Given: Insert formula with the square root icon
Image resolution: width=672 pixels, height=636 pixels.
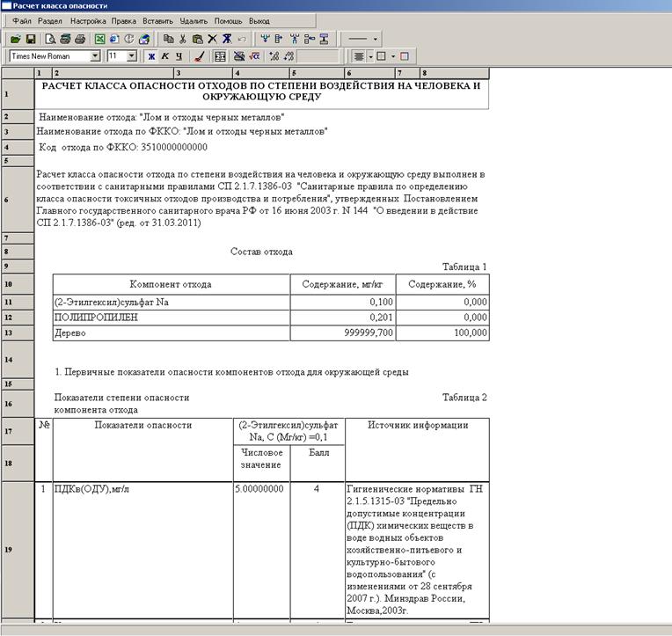Looking at the screenshot, I should pos(254,56).
